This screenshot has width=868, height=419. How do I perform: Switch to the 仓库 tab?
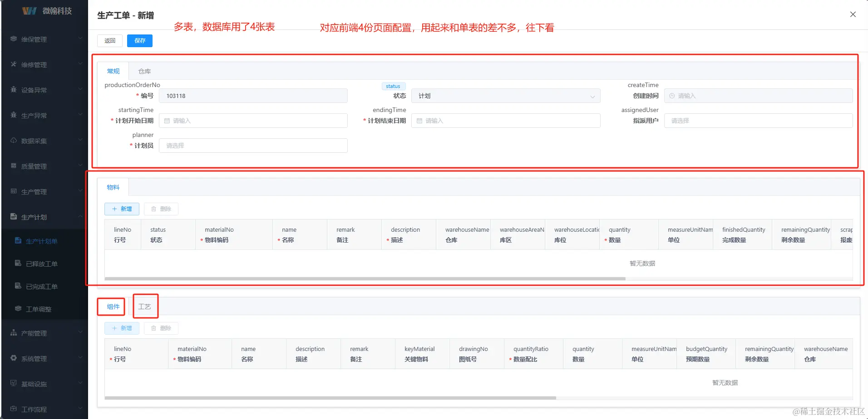(144, 71)
